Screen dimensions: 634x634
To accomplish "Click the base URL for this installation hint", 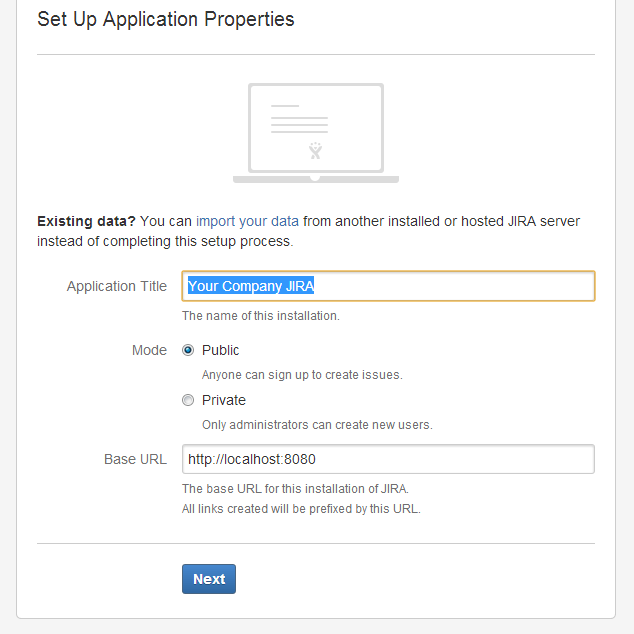I will tap(295, 488).
